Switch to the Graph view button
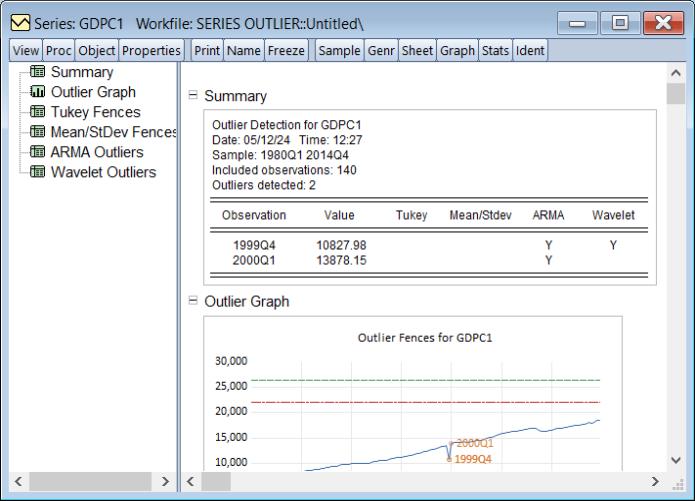Image resolution: width=695 pixels, height=501 pixels. point(457,50)
